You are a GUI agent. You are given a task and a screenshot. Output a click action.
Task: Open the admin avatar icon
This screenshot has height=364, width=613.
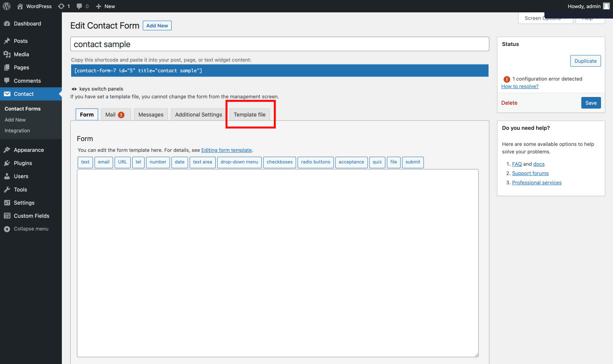pyautogui.click(x=606, y=6)
